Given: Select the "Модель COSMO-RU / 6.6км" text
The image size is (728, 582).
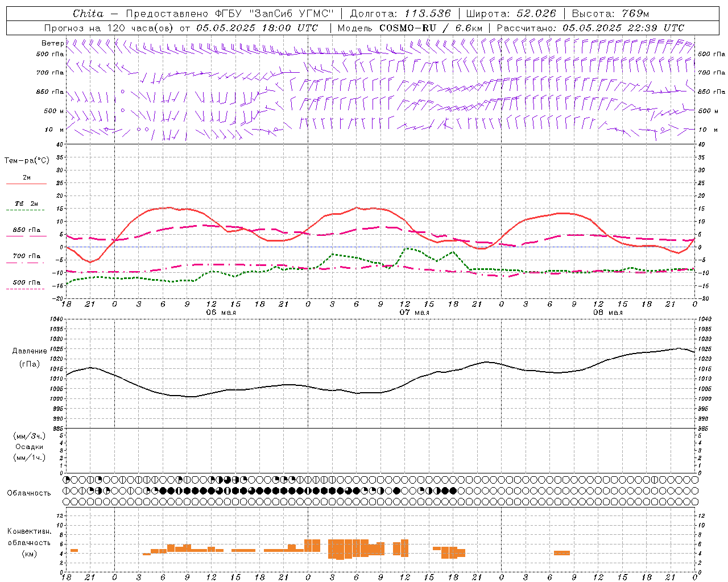Looking at the screenshot, I should click(x=410, y=28).
